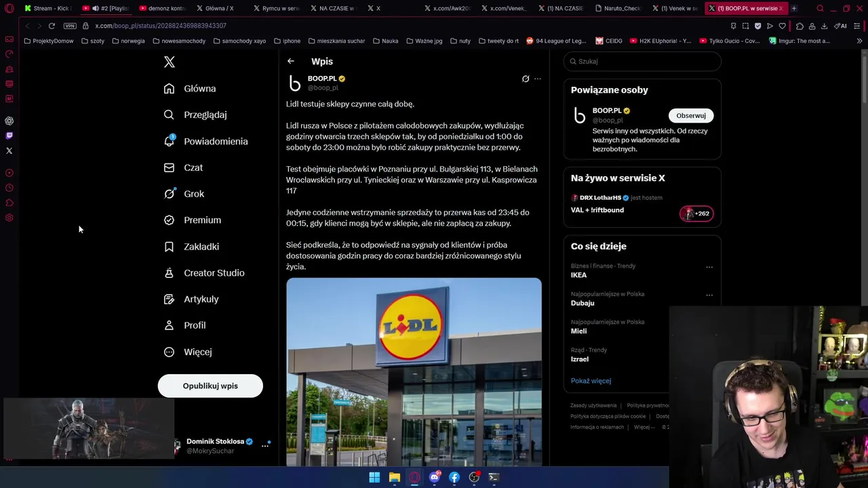868x488 pixels.
Task: Open new tab with plus button
Action: click(793, 8)
